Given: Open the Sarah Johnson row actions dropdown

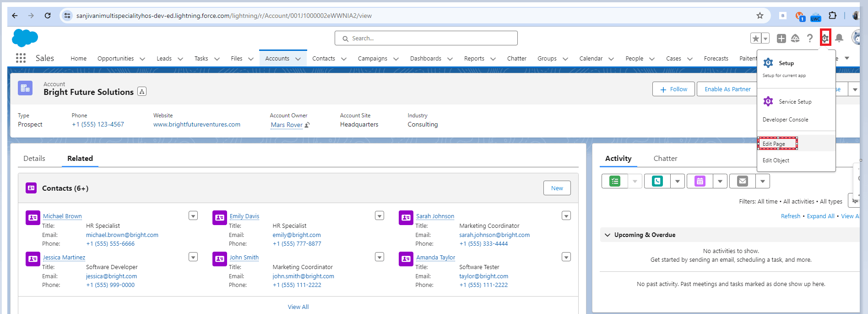Looking at the screenshot, I should pyautogui.click(x=566, y=216).
